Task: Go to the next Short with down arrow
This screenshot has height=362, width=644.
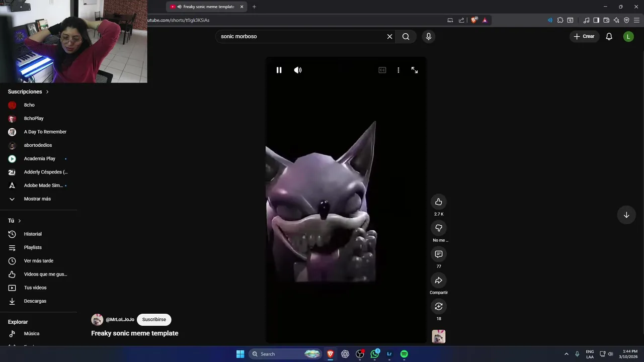Action: coord(626,215)
